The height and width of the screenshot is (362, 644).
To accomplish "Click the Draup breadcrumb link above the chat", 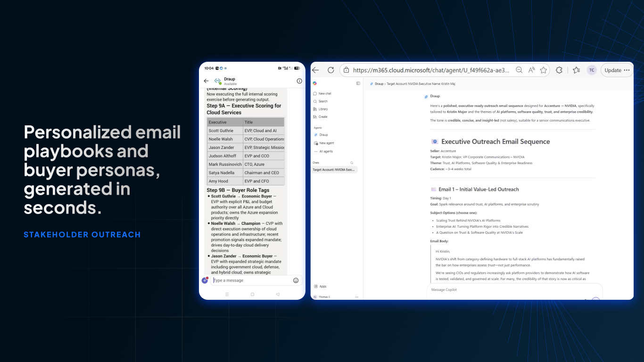I will 379,83.
